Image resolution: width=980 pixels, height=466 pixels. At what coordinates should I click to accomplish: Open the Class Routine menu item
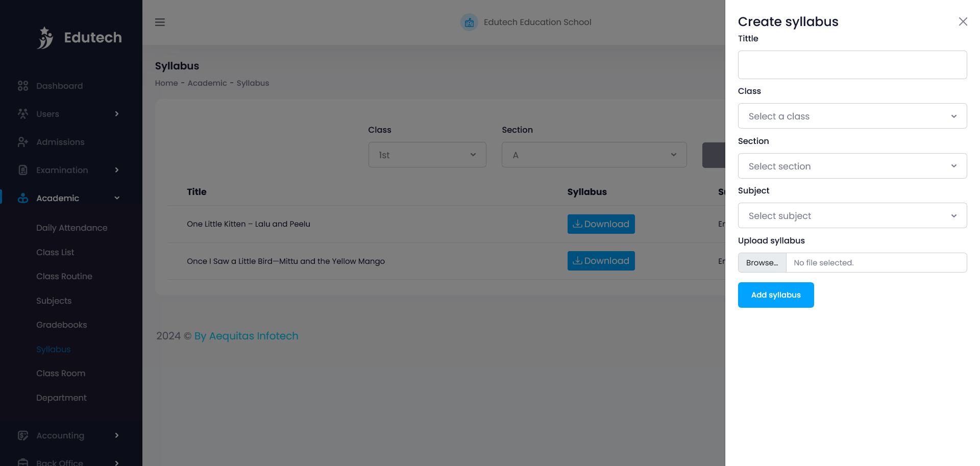[64, 276]
